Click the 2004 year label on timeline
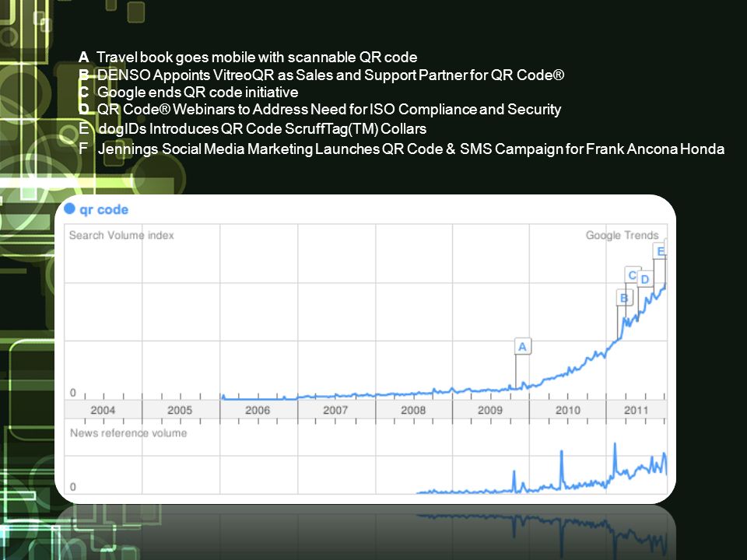747x560 pixels. (103, 410)
